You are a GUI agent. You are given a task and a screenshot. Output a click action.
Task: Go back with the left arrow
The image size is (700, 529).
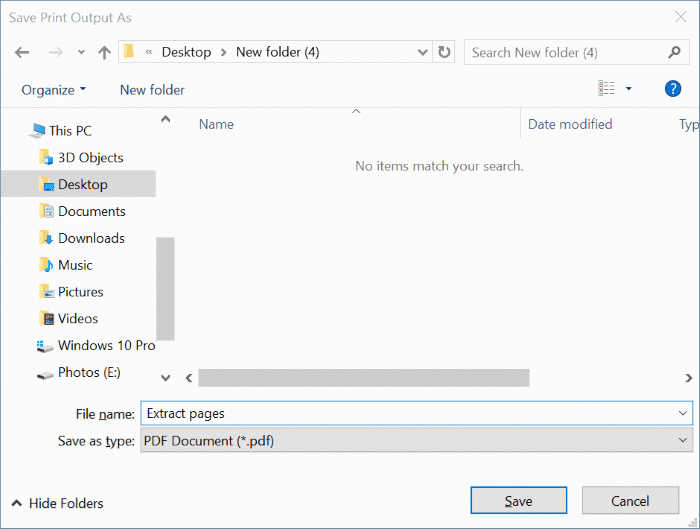pos(22,53)
